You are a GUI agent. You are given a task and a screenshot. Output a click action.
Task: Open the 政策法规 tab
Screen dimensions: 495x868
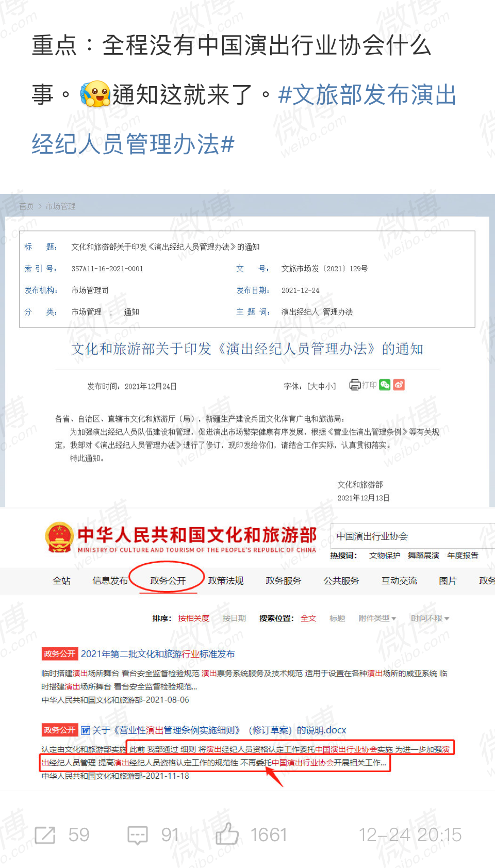coord(225,581)
